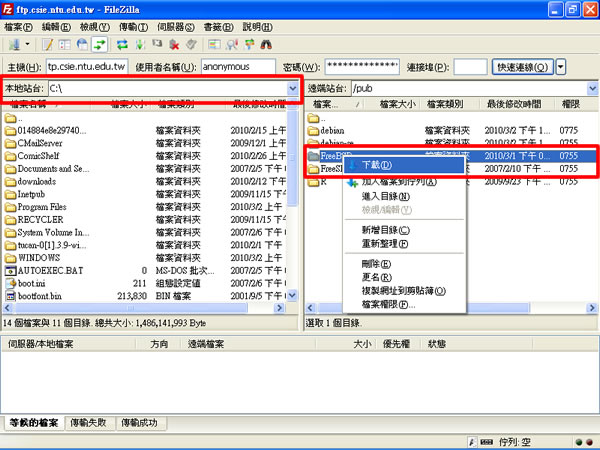Toggle directory comparison icon

click(232, 45)
